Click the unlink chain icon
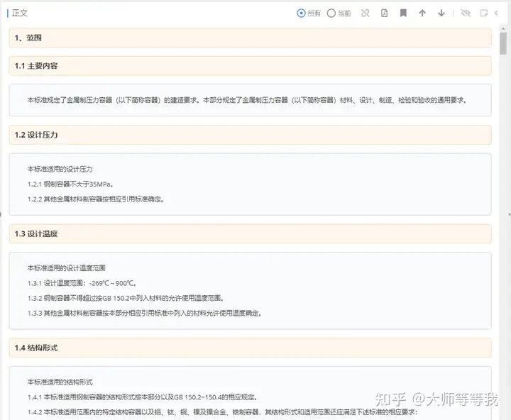This screenshot has width=511, height=420. coord(366,13)
